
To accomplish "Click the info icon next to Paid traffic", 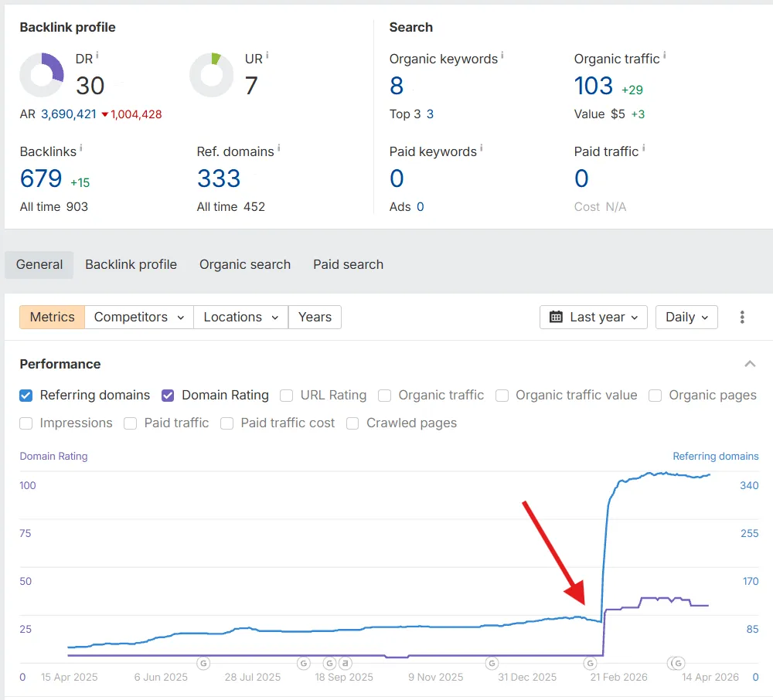I will coord(644,148).
